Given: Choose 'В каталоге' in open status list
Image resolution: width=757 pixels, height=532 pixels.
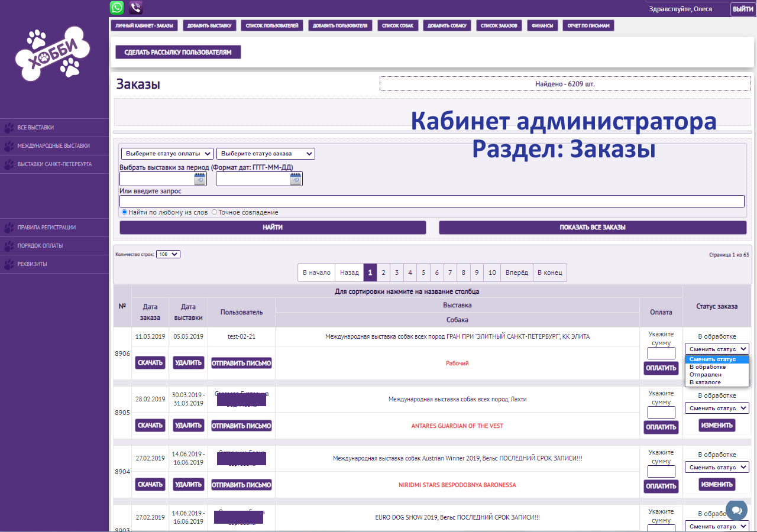Looking at the screenshot, I should [x=717, y=382].
